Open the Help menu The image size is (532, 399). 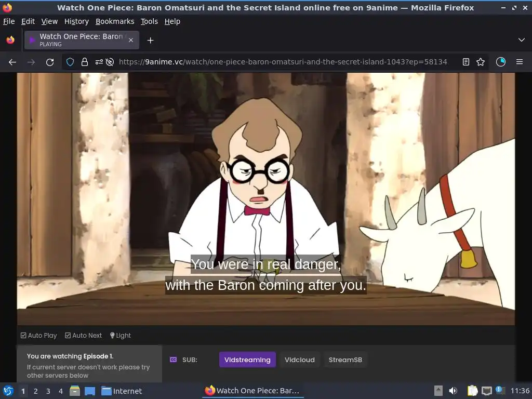[172, 21]
